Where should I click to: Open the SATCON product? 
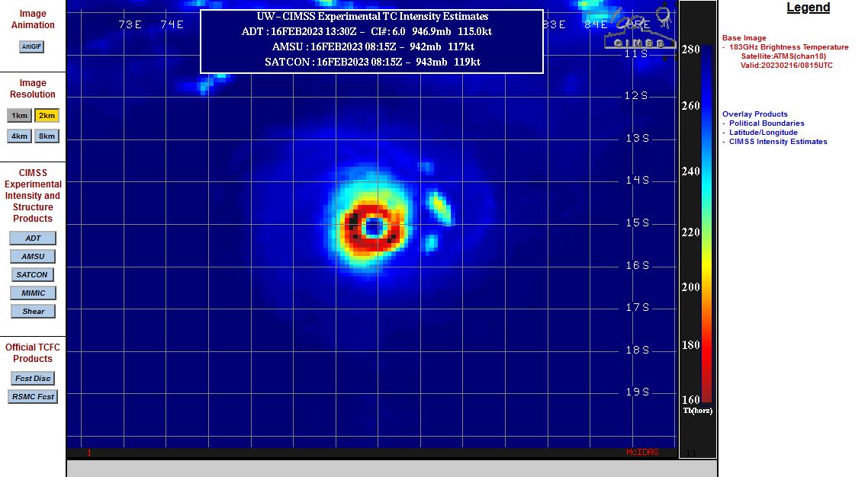coord(33,275)
